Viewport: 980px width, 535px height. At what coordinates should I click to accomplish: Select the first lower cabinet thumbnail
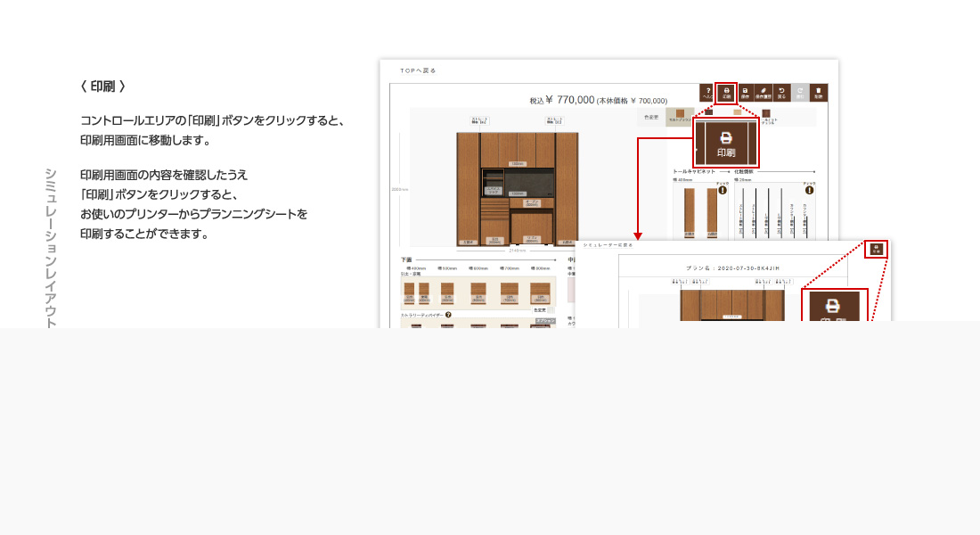pyautogui.click(x=410, y=292)
